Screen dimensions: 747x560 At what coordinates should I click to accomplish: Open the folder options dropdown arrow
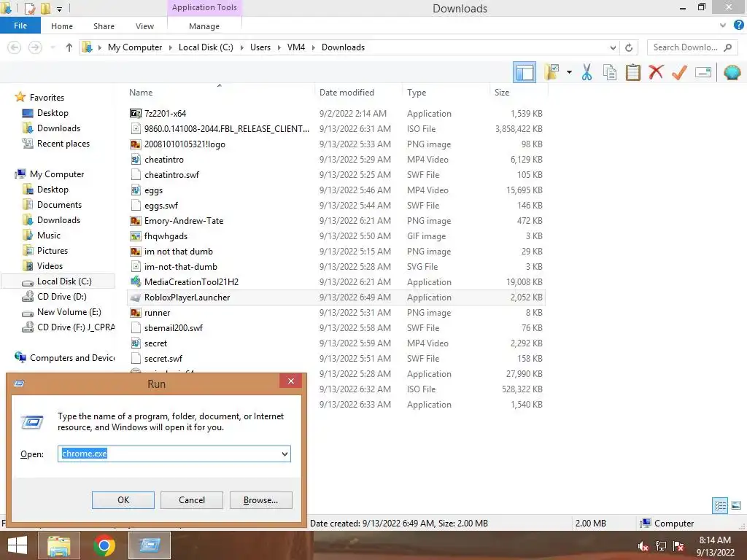click(569, 72)
